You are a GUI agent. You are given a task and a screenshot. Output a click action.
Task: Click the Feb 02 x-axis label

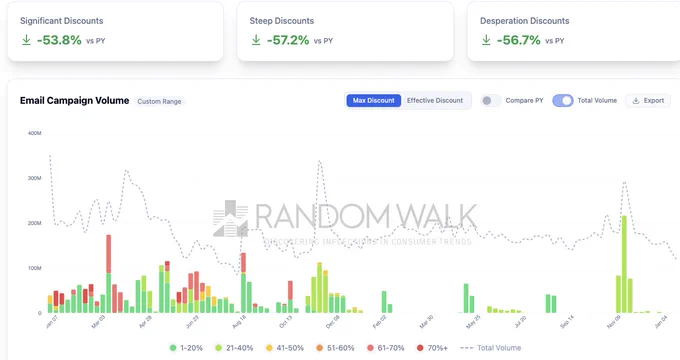[380, 322]
